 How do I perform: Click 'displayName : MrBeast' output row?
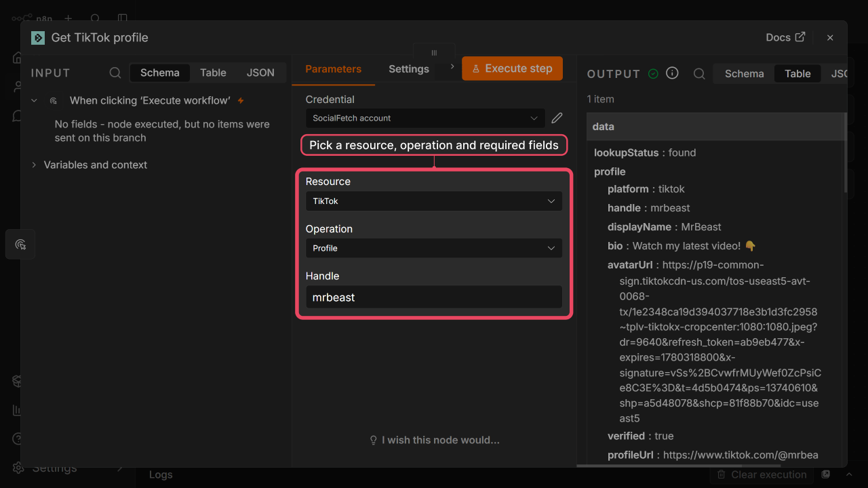pyautogui.click(x=665, y=227)
